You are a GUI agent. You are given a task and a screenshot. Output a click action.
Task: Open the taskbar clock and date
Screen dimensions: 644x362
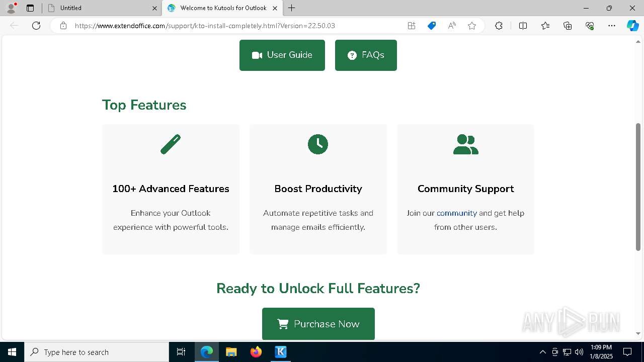coord(601,352)
